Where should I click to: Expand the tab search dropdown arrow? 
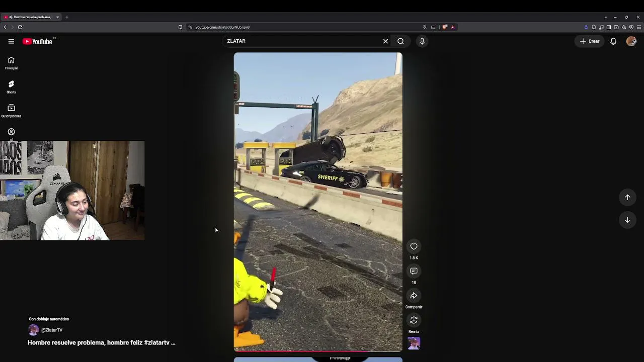606,17
